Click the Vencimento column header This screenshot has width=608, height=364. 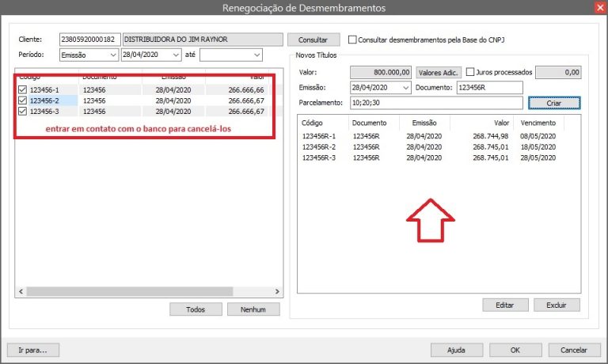point(538,123)
